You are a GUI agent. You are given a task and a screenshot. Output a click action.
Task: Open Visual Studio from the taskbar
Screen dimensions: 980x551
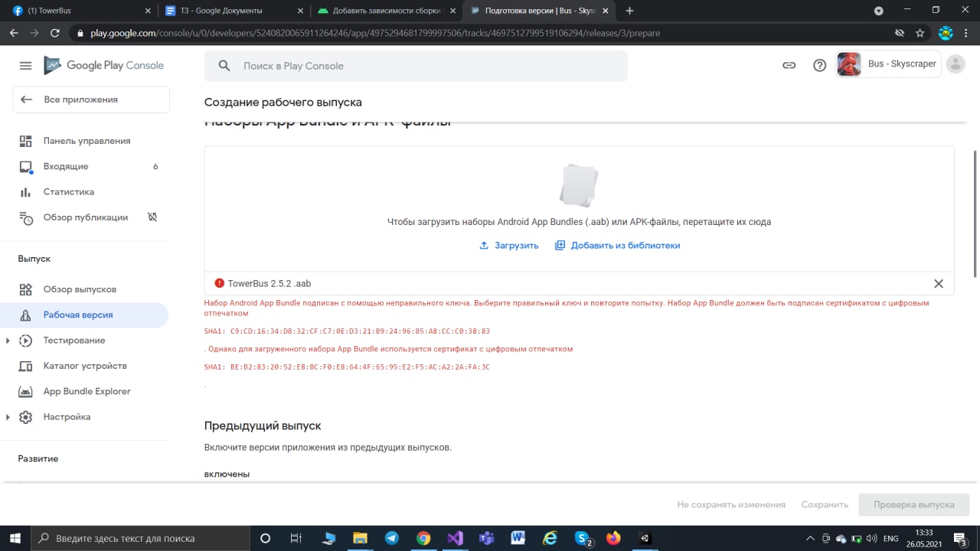click(x=455, y=538)
